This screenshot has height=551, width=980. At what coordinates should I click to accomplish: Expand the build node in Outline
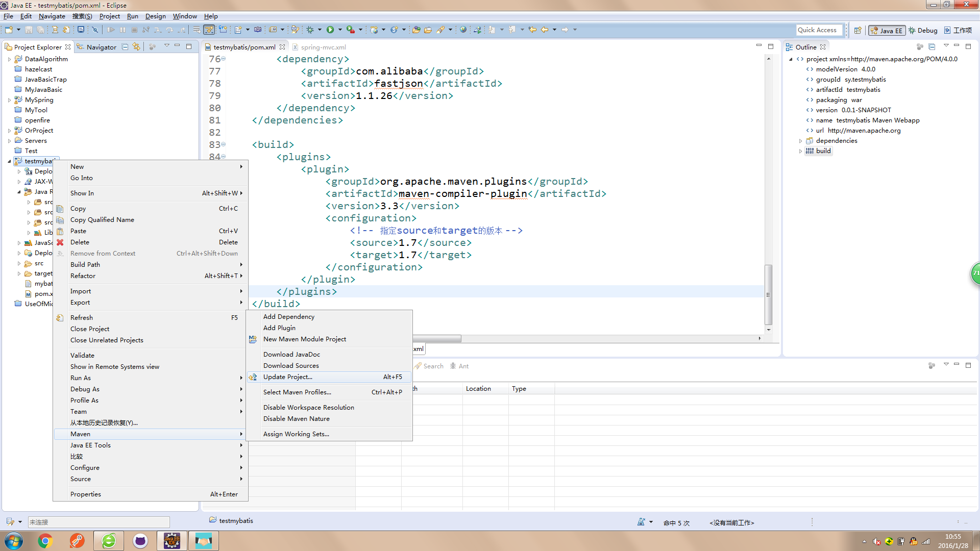click(x=800, y=151)
